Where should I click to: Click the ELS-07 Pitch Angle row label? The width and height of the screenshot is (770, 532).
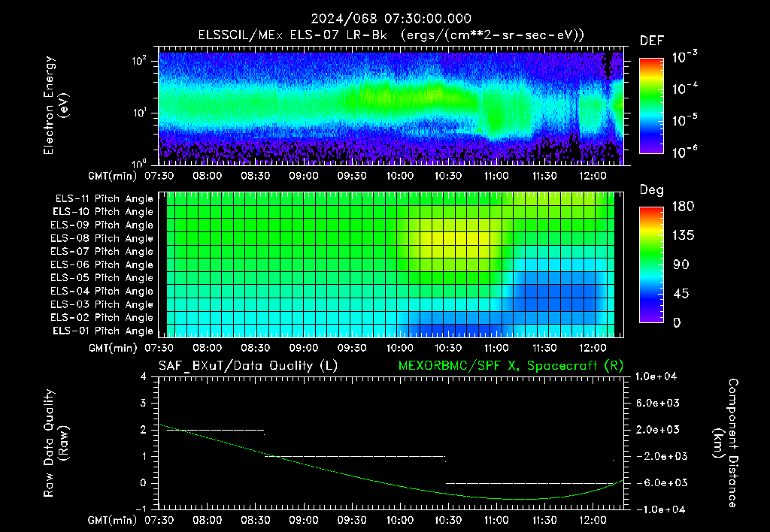pyautogui.click(x=102, y=251)
